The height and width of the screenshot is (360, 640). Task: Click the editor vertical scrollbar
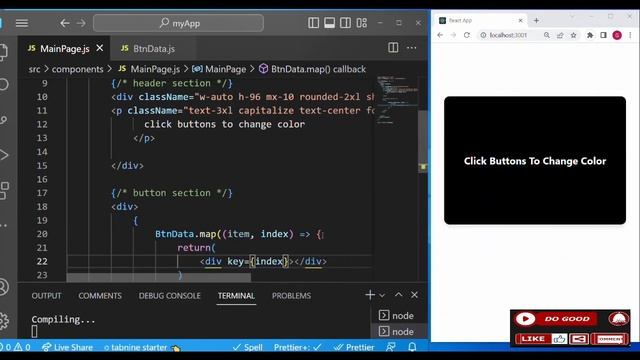pos(423,141)
